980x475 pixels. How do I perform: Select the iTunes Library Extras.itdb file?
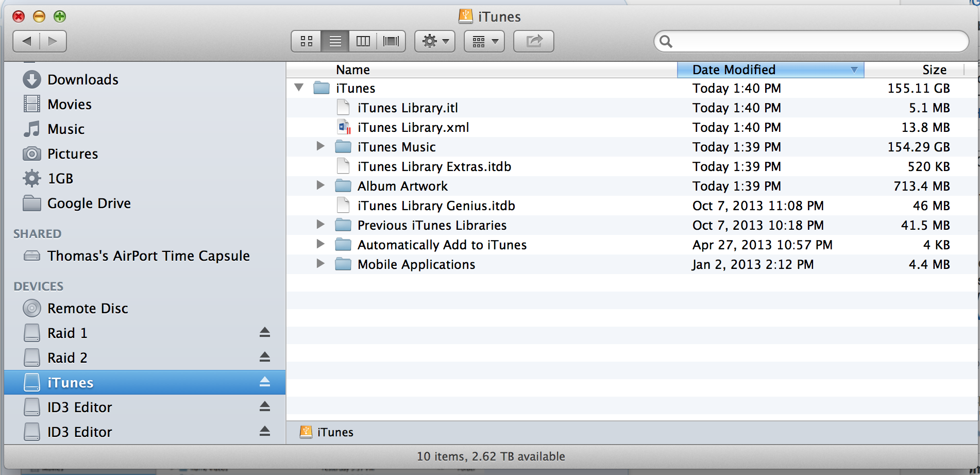point(632,167)
